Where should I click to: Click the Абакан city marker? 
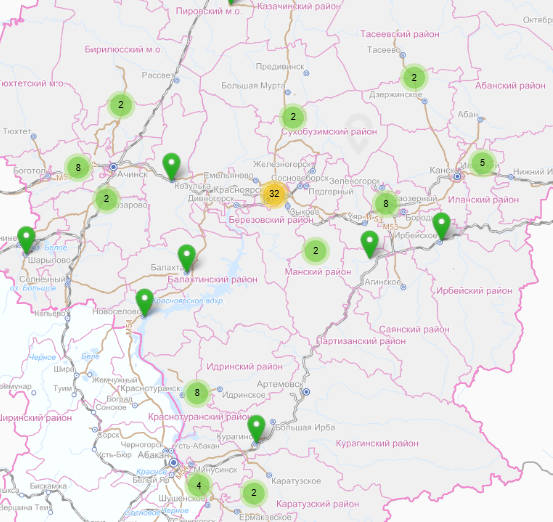coord(173,462)
